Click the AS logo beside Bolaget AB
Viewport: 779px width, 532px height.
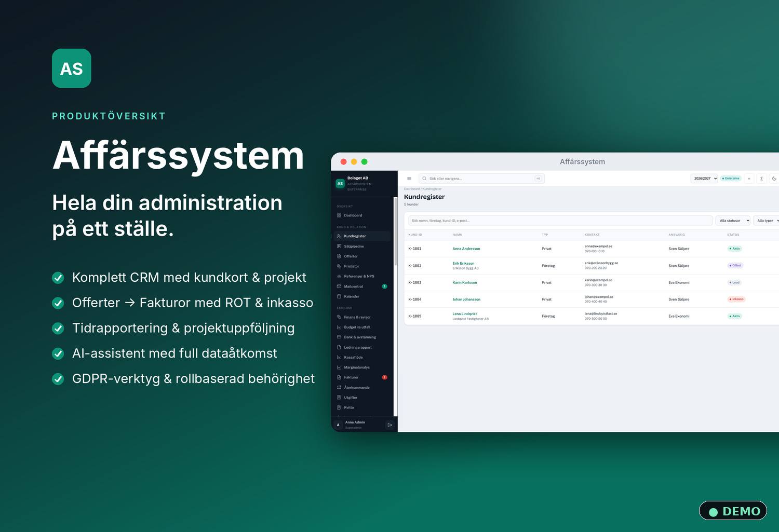point(340,183)
